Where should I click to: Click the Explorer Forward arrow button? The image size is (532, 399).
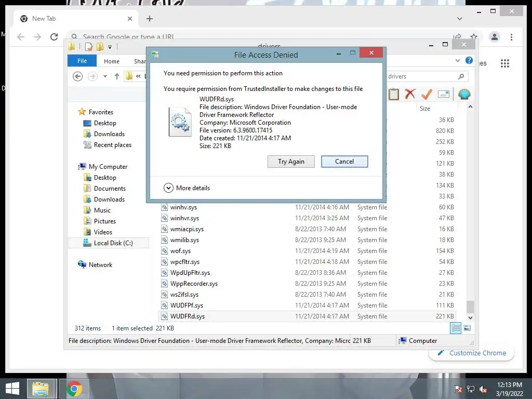92,76
